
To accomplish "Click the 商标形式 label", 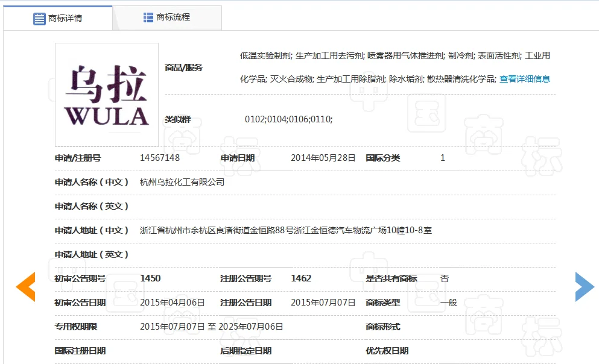I will coord(383,327).
